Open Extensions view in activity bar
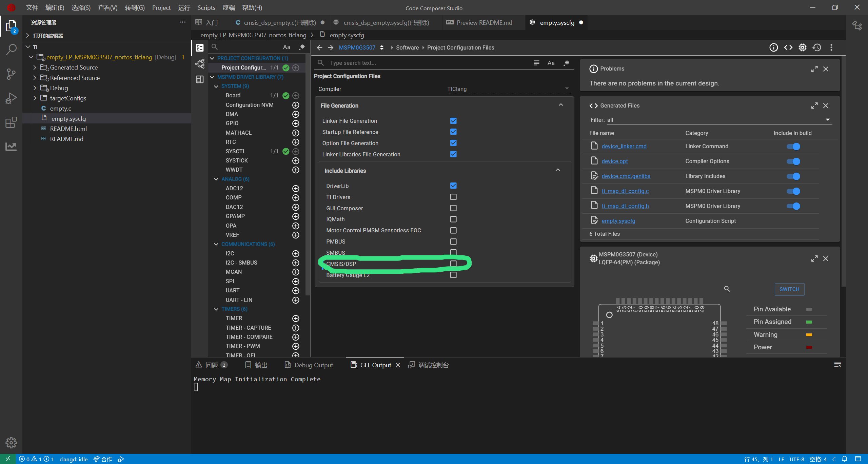868x464 pixels. (11, 122)
